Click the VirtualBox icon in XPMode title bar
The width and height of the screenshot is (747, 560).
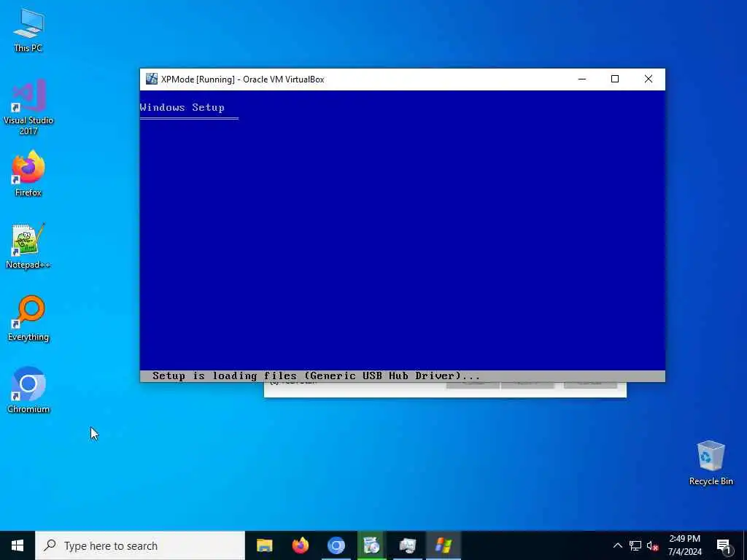(x=152, y=79)
